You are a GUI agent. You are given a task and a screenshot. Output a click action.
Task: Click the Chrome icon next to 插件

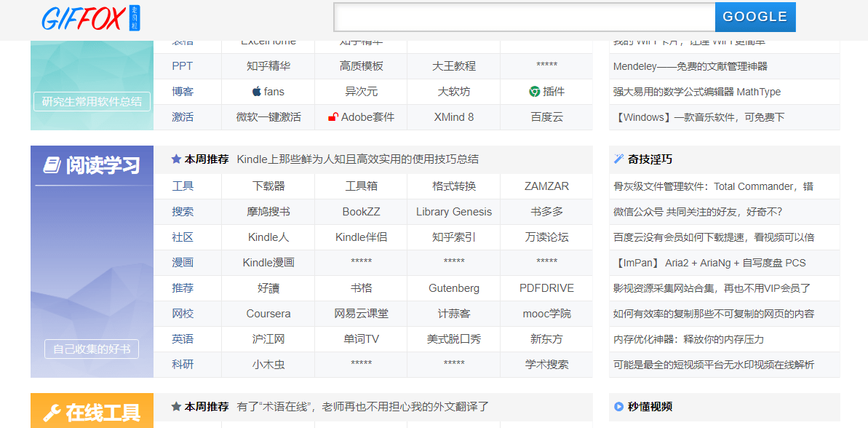pos(534,92)
